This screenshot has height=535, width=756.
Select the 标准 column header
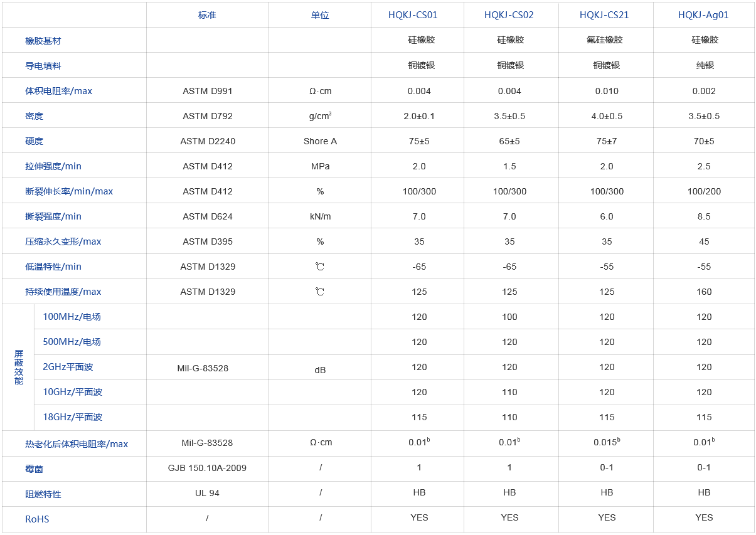(207, 15)
